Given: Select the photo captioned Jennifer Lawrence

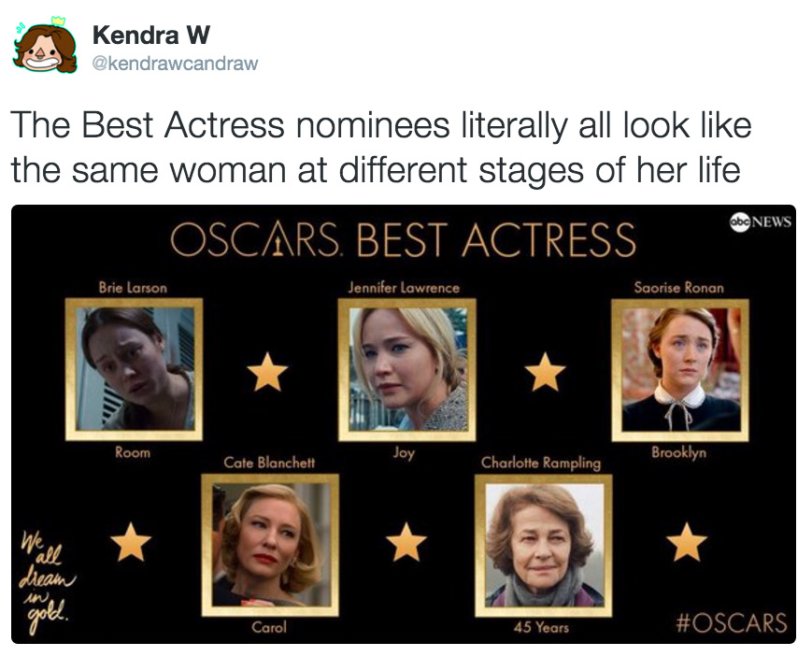Looking at the screenshot, I should coord(407,369).
